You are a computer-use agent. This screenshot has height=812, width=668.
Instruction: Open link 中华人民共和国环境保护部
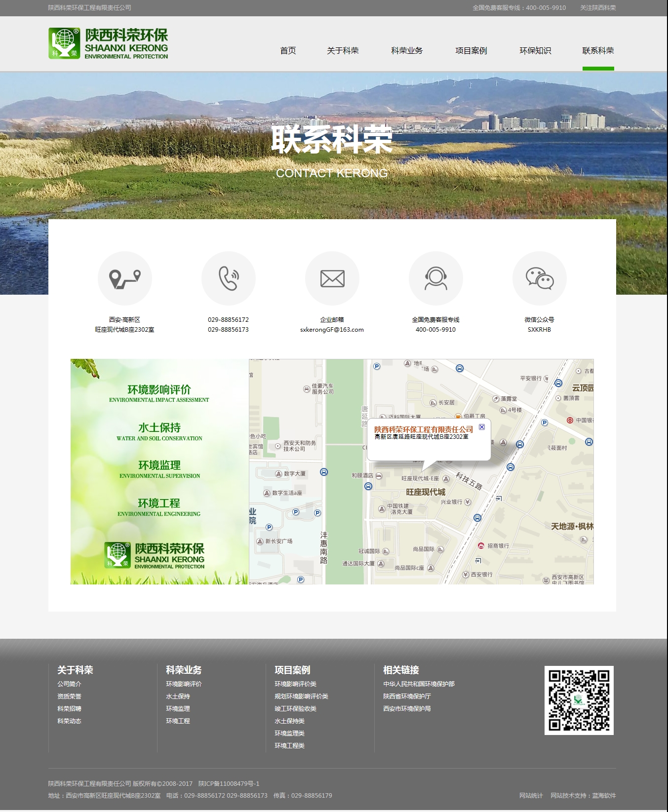coord(419,684)
